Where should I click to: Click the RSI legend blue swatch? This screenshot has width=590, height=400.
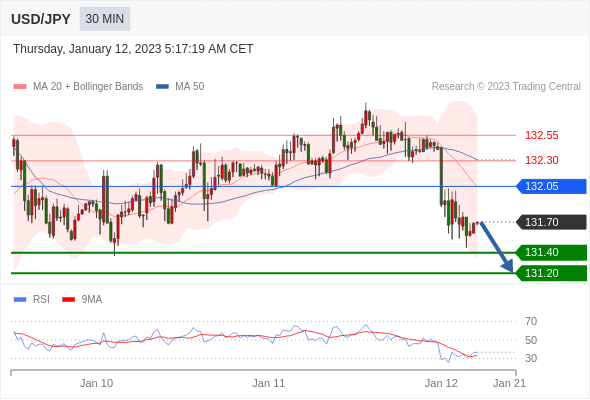(x=20, y=300)
